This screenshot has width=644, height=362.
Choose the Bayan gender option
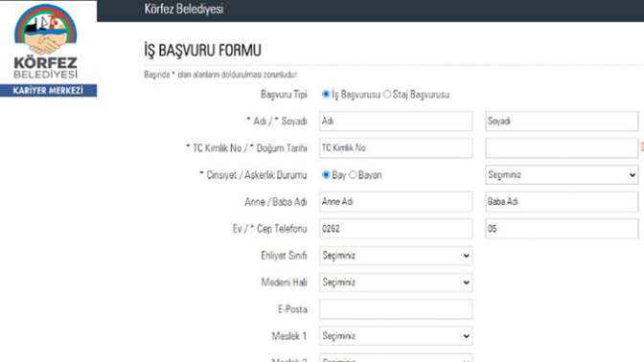click(353, 175)
